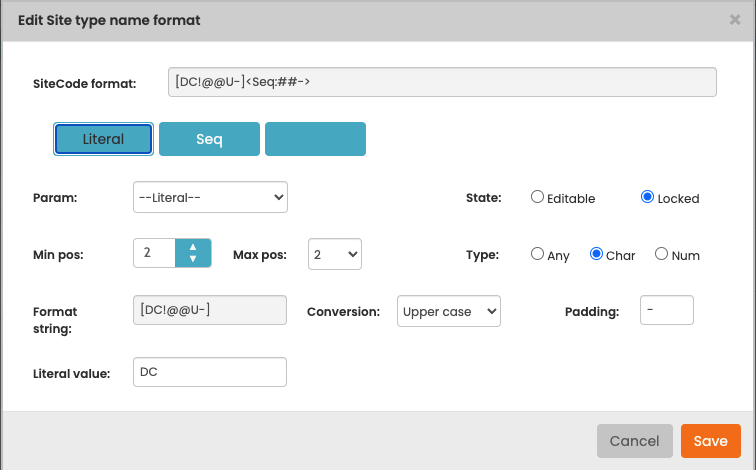Image resolution: width=756 pixels, height=470 pixels.
Task: Increase Min pos with up arrow
Action: [193, 247]
